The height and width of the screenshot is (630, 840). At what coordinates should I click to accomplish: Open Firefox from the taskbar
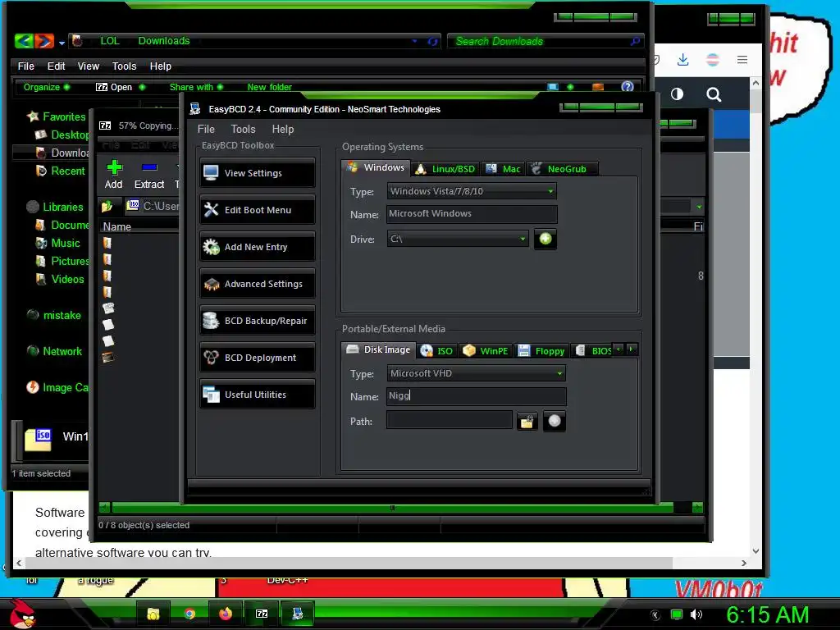[x=226, y=614]
